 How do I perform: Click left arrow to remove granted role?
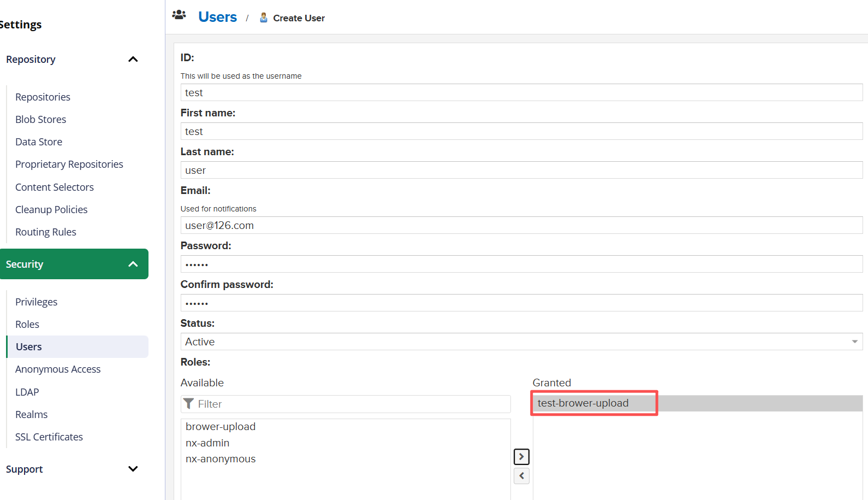[x=521, y=476]
